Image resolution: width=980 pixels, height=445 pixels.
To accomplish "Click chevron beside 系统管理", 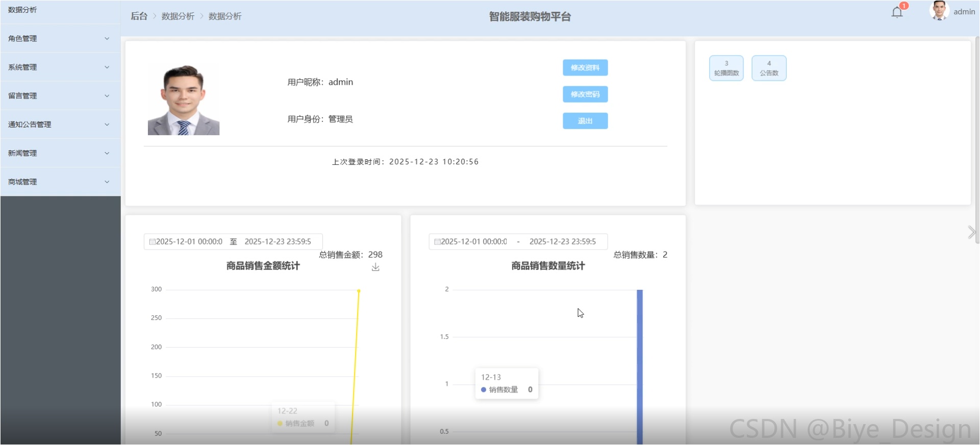I will [107, 67].
